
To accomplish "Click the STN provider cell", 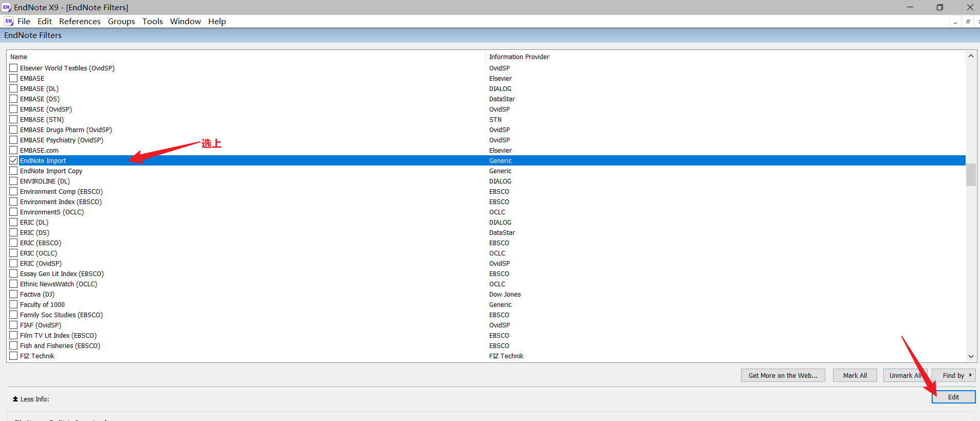I will click(495, 119).
